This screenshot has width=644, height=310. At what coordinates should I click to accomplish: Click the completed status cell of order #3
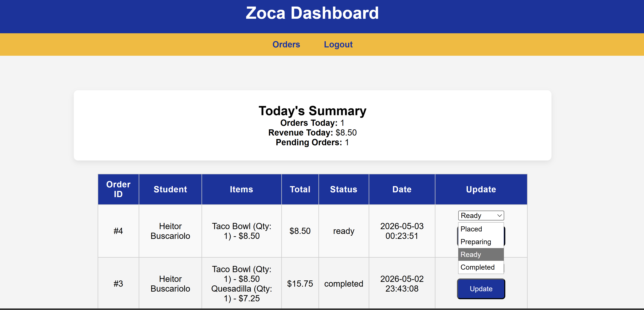(x=344, y=283)
